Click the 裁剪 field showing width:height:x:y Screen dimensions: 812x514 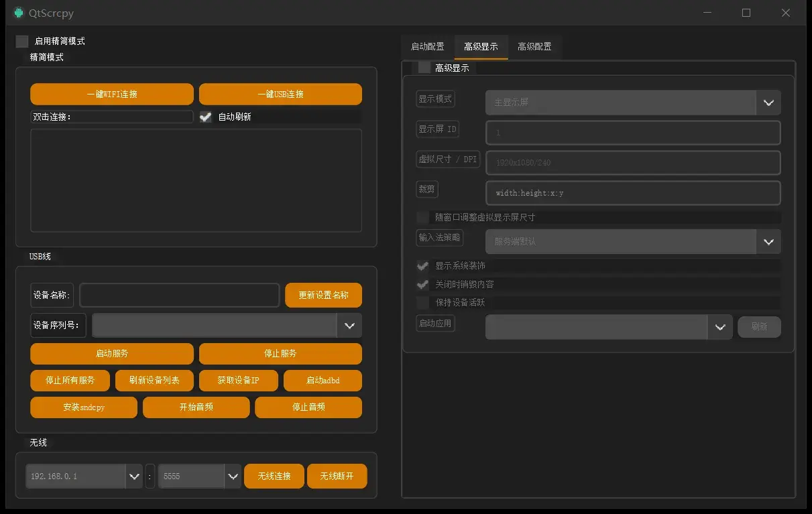tap(633, 193)
